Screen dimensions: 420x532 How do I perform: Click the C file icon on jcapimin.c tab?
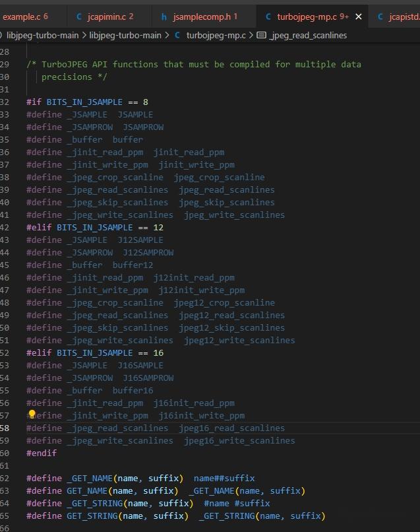(x=80, y=17)
